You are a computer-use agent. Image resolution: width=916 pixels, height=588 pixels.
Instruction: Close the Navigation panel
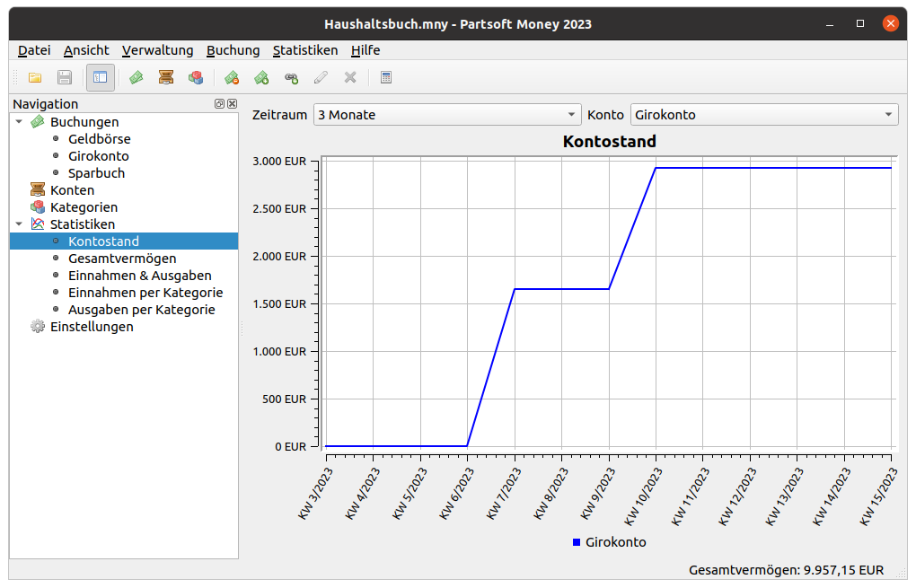click(x=232, y=104)
